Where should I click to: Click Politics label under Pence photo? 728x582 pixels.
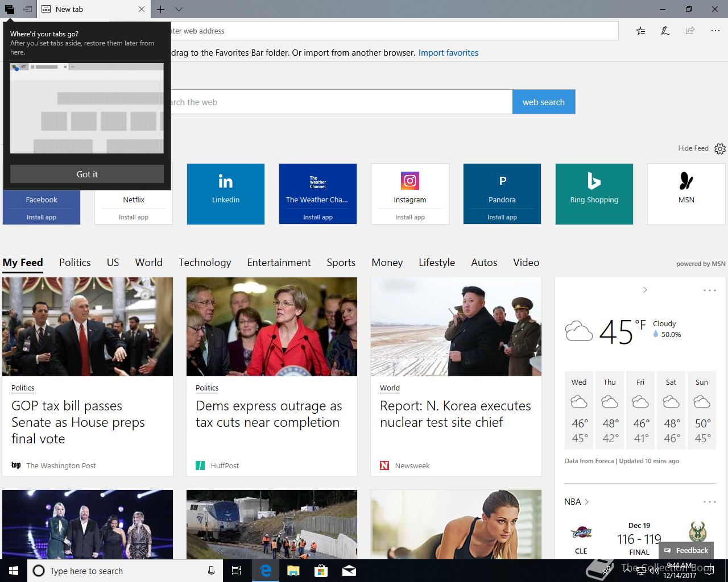[23, 388]
